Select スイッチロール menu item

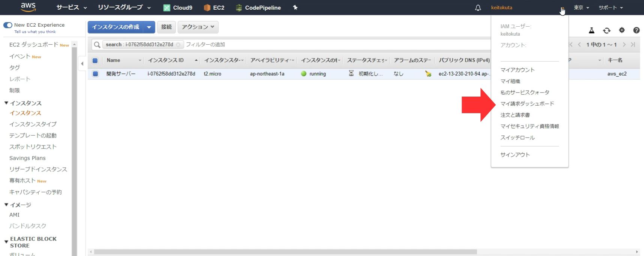(518, 138)
